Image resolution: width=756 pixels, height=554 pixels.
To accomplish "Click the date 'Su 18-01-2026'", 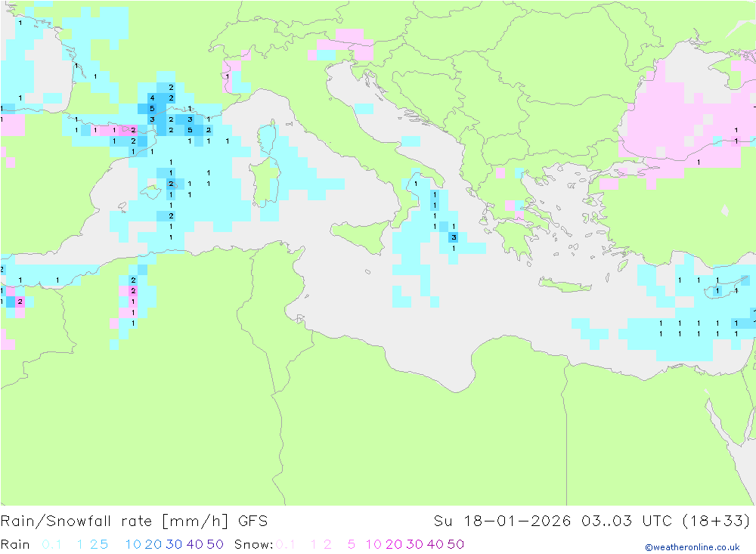I will click(x=502, y=522).
